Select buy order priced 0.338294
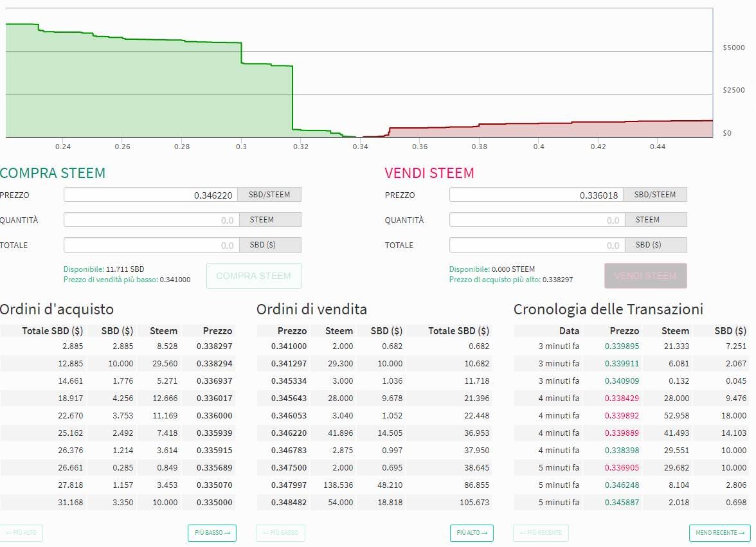 tap(118, 363)
